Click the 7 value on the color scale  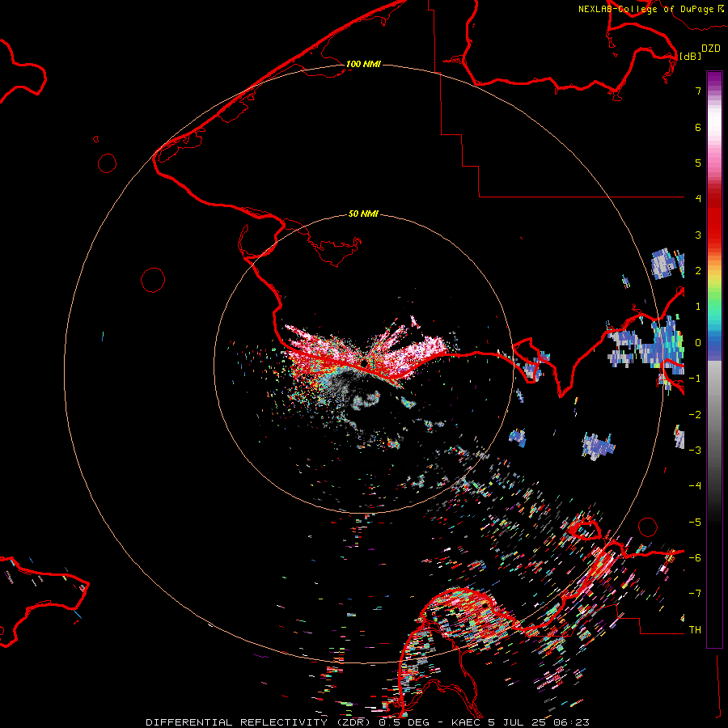tap(698, 91)
